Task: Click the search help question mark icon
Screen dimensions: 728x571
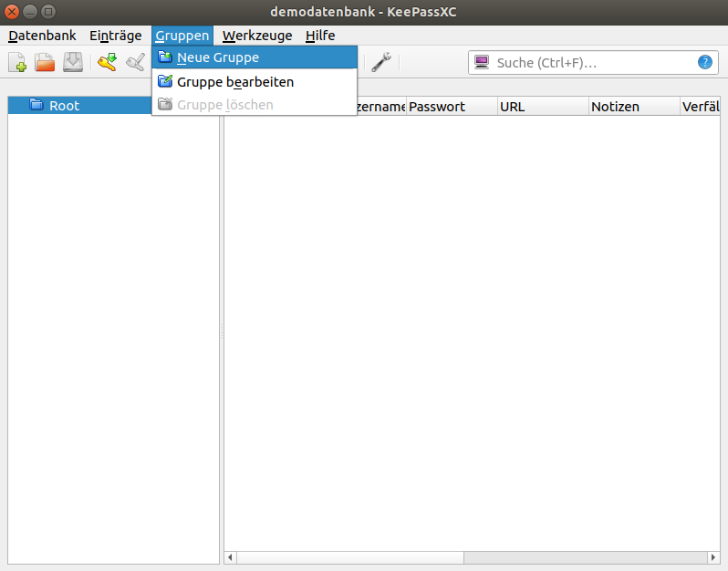Action: (704, 63)
